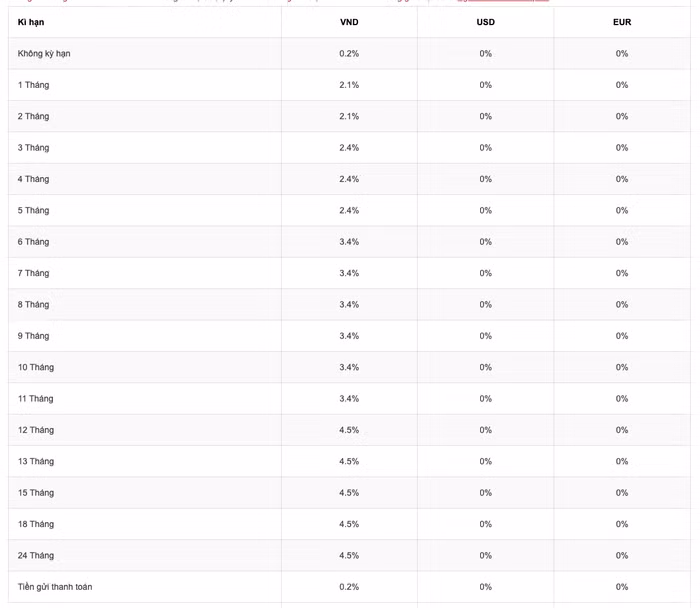The height and width of the screenshot is (610, 700).
Task: Click VND rate for Không kỳ hạn
Action: 349,54
